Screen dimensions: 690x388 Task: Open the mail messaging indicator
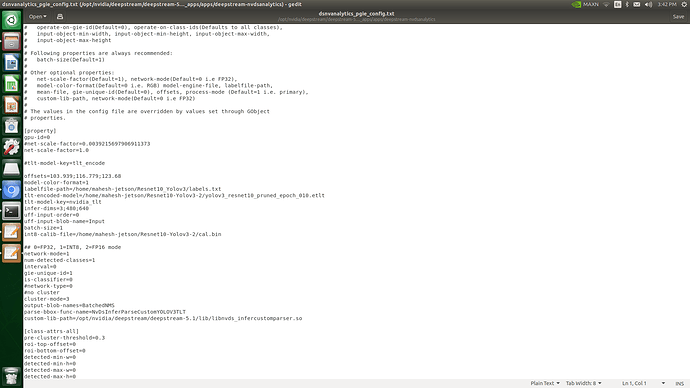[637, 4]
